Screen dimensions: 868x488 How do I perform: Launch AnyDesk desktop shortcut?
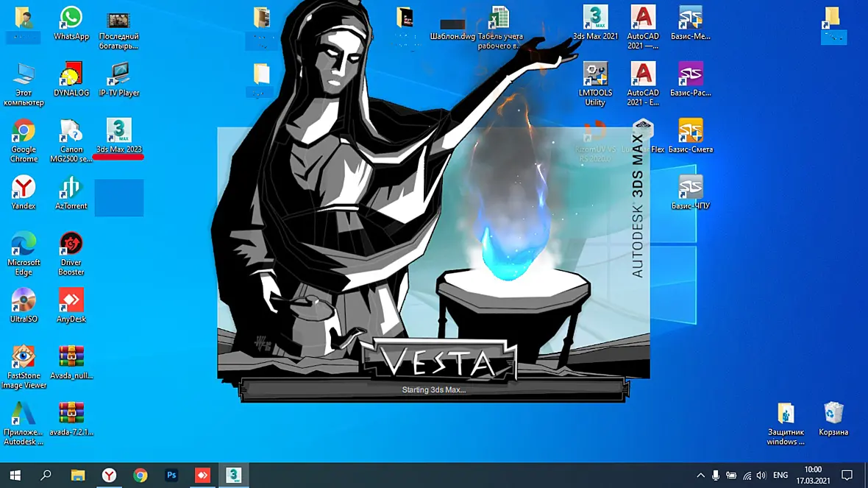(71, 305)
